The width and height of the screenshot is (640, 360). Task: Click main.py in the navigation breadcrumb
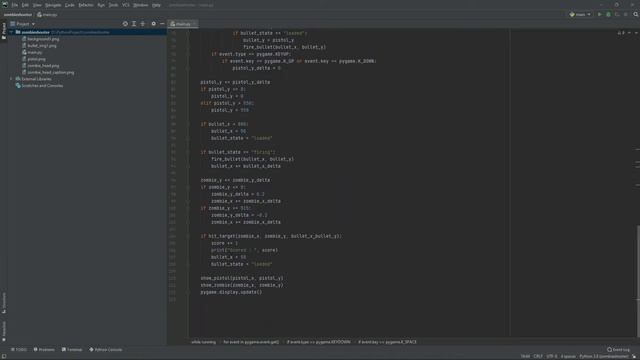[47, 15]
